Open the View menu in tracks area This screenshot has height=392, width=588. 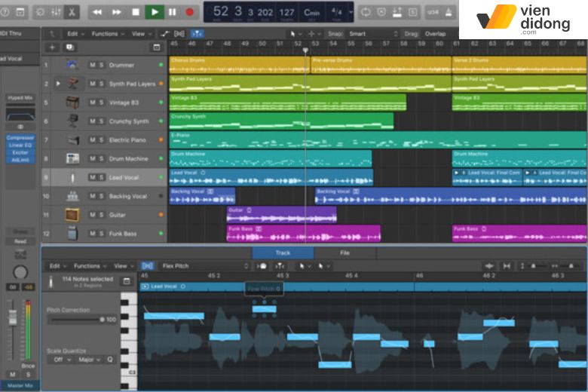(142, 34)
